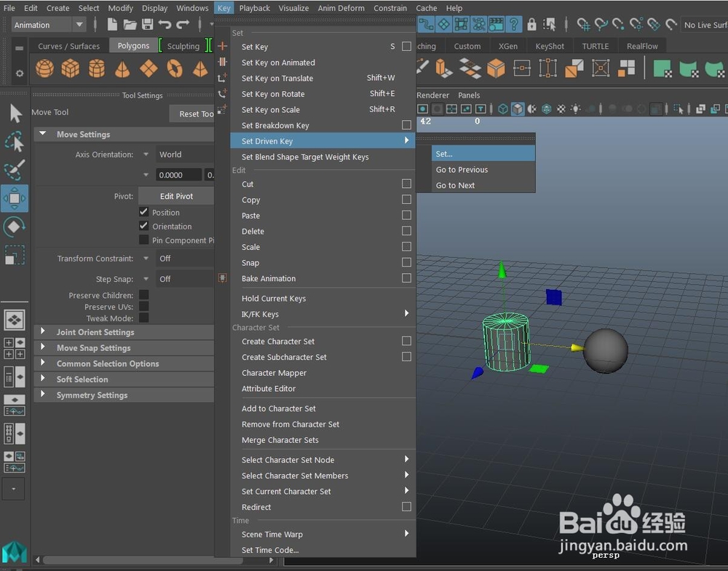Enable the Pin Component Pivot checkbox

click(x=144, y=240)
